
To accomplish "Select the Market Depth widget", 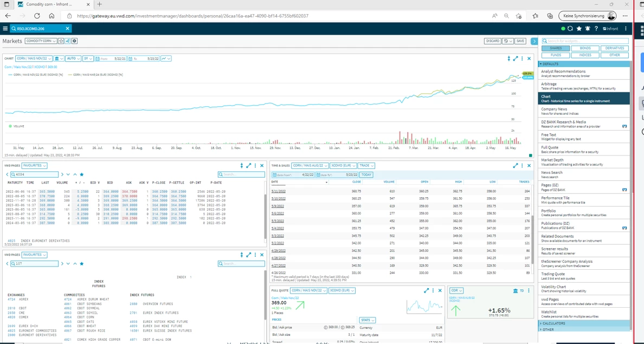I will click(x=584, y=162).
